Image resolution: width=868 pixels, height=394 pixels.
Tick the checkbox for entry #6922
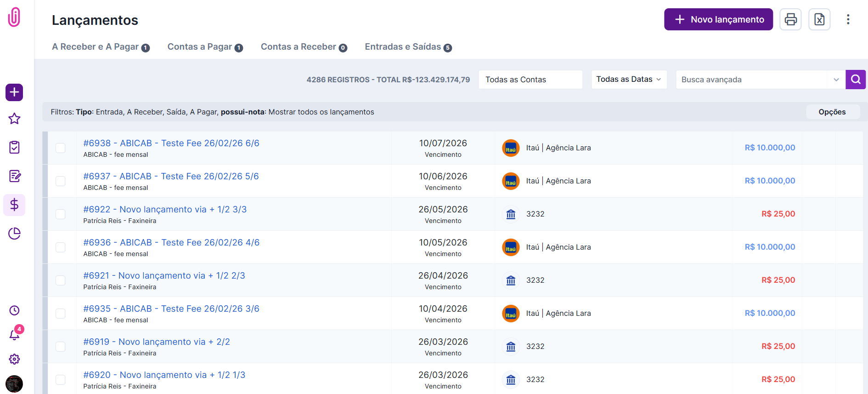tap(61, 214)
